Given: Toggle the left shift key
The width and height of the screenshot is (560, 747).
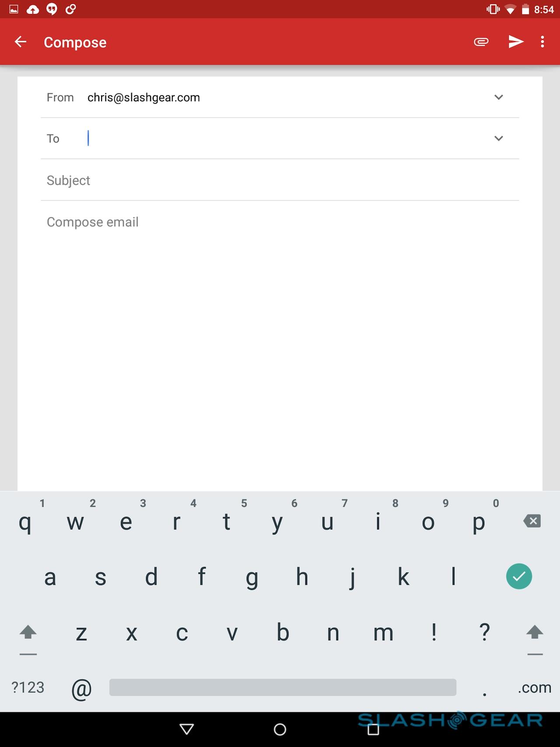Looking at the screenshot, I should tap(28, 633).
